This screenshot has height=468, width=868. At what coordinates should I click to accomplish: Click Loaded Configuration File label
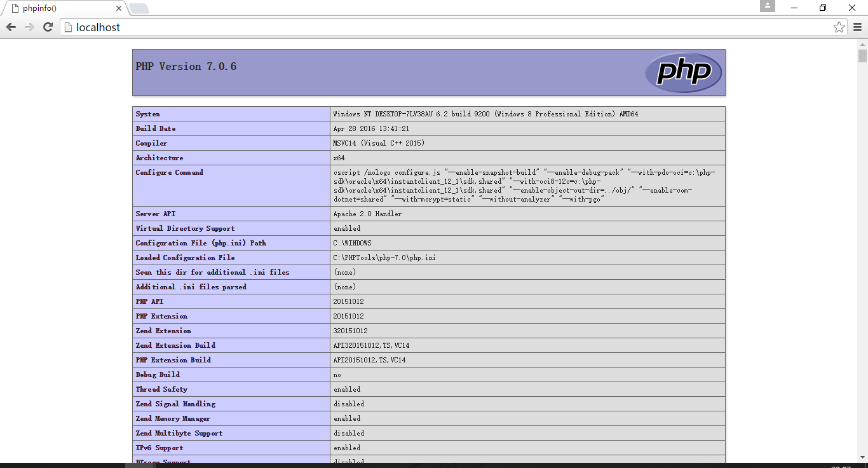click(x=186, y=258)
